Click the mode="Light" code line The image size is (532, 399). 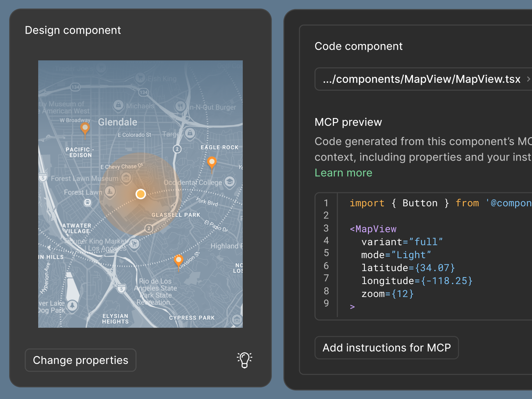(396, 255)
